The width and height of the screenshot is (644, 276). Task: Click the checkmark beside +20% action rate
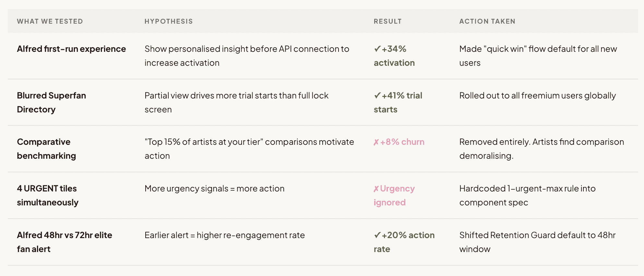(x=377, y=235)
